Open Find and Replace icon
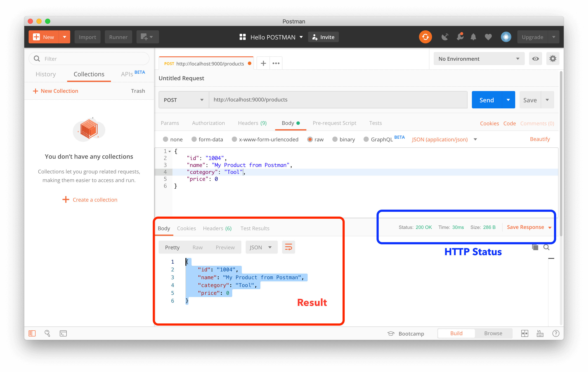This screenshot has height=372, width=588. (x=47, y=333)
